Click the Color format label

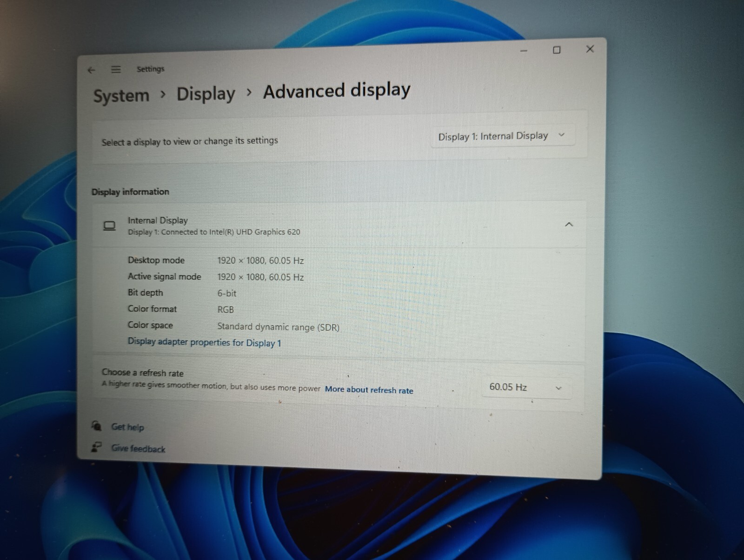click(153, 309)
